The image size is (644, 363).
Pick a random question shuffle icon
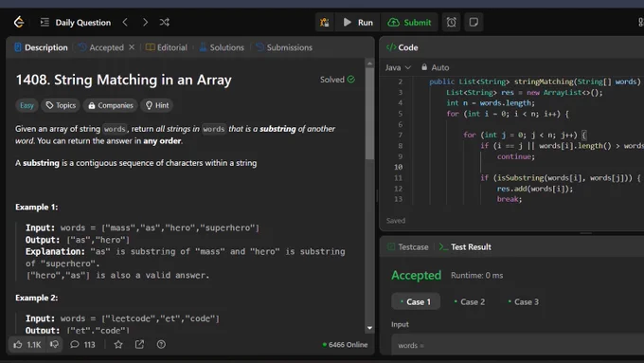(x=165, y=22)
